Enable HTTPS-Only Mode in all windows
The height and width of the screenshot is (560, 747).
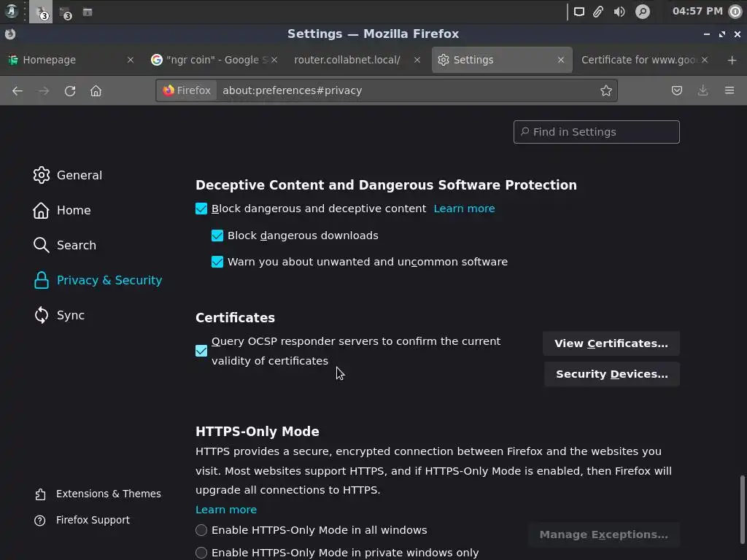click(x=201, y=530)
